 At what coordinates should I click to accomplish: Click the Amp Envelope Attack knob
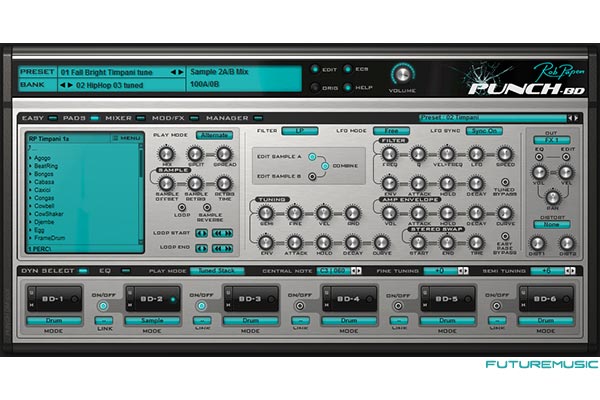point(418,213)
